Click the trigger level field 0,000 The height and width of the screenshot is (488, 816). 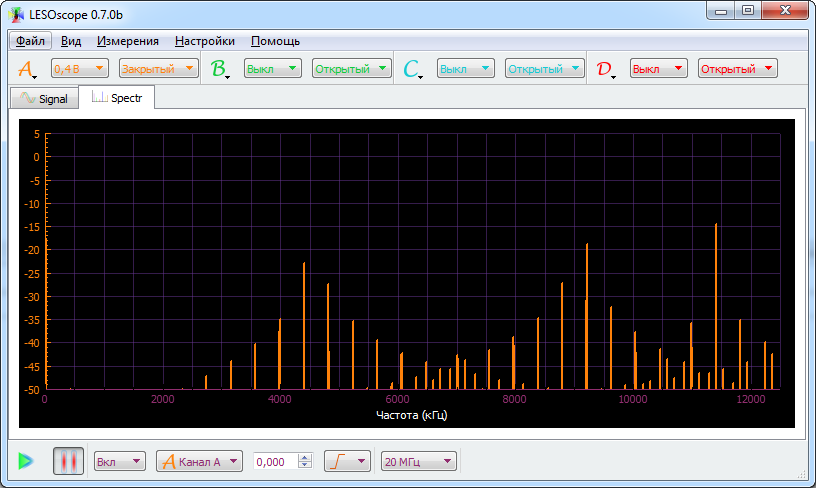(x=276, y=461)
